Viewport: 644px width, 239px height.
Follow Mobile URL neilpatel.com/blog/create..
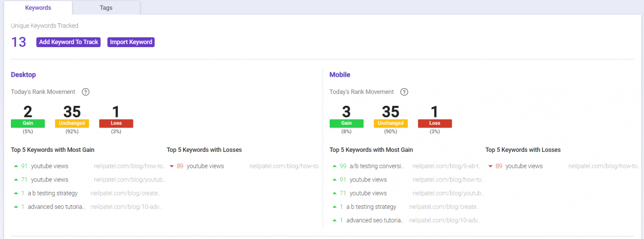(445, 206)
